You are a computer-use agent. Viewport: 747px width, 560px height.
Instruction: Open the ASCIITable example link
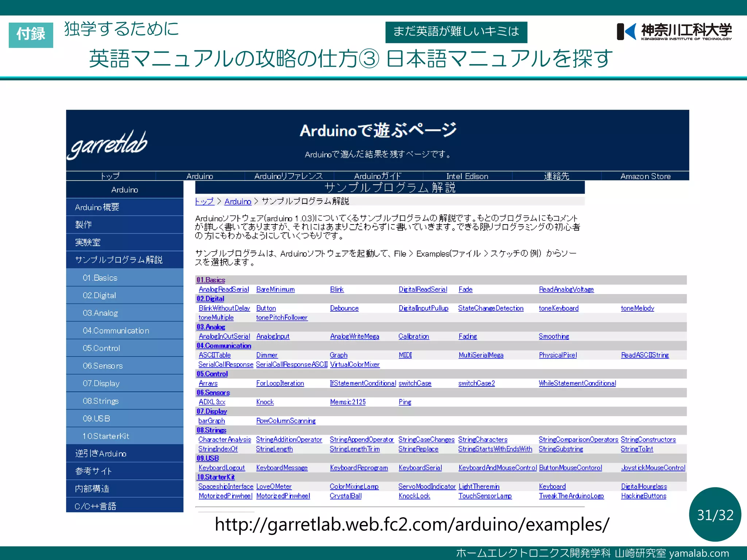tap(214, 355)
